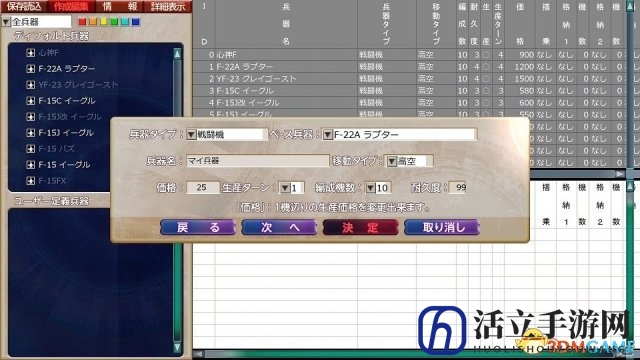Click the 耐久度 field showing 99
Viewport: 640px width, 360px height.
457,187
